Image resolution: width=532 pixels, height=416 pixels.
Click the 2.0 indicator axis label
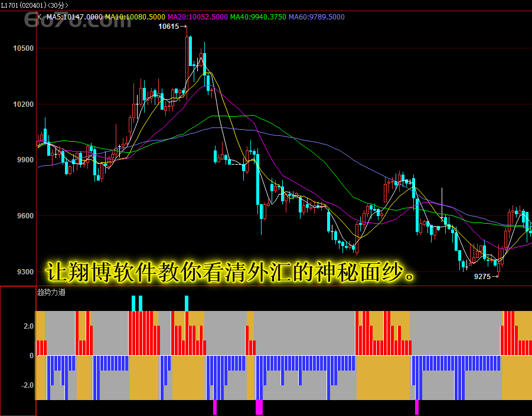(x=28, y=326)
